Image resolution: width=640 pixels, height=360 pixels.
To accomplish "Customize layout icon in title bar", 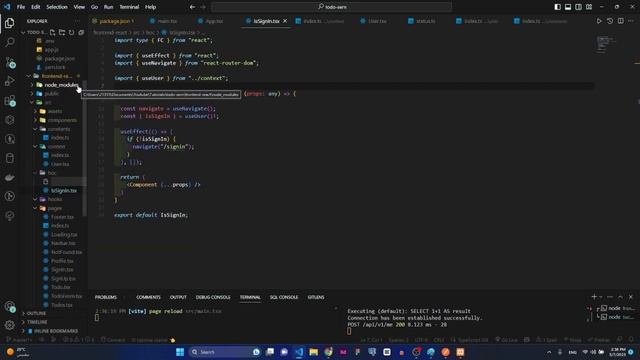I will 589,7.
